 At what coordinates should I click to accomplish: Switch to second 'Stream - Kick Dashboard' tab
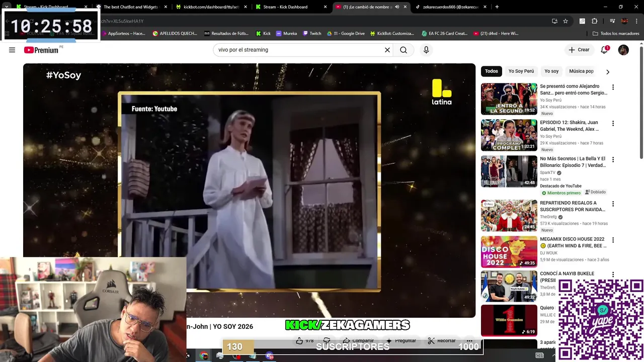[291, 7]
